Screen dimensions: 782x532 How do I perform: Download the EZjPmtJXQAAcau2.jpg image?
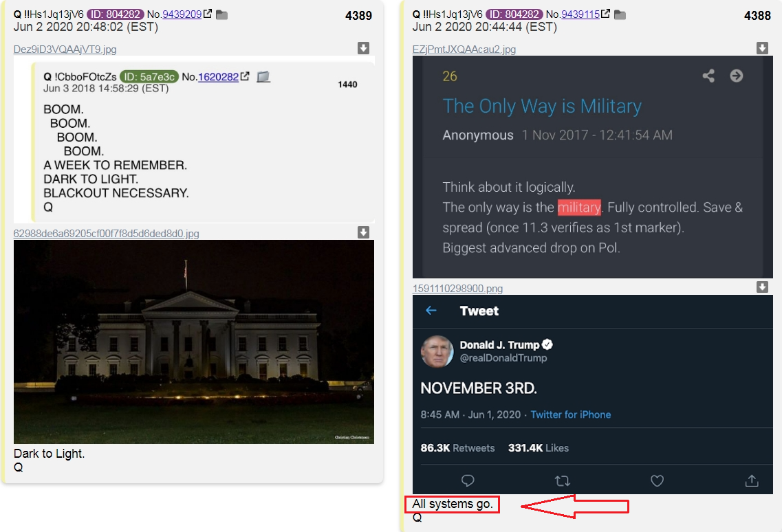[762, 48]
